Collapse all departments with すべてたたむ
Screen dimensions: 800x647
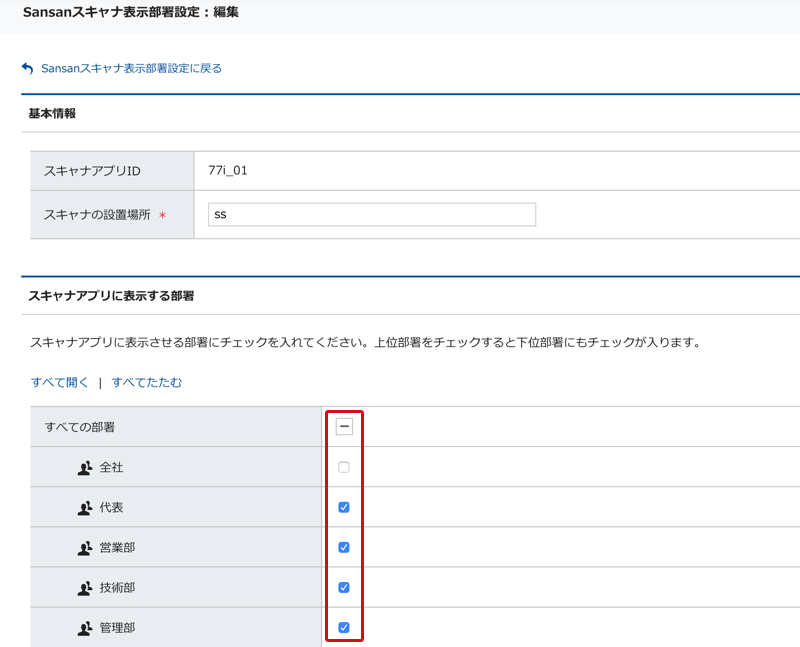click(147, 382)
